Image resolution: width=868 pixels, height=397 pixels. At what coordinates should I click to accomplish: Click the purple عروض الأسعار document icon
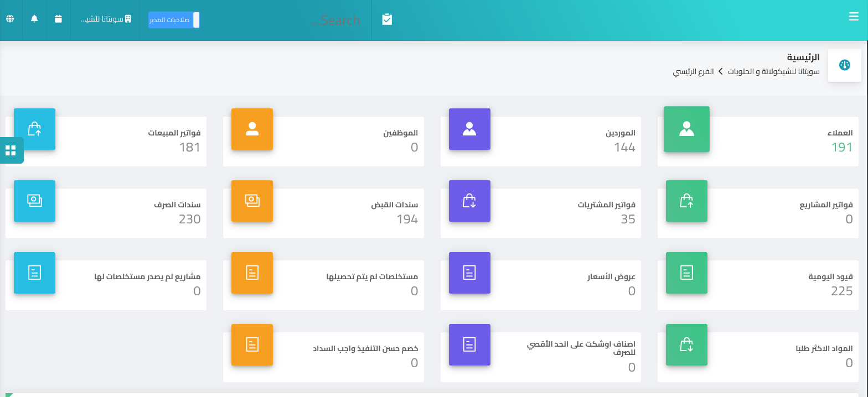point(469,273)
